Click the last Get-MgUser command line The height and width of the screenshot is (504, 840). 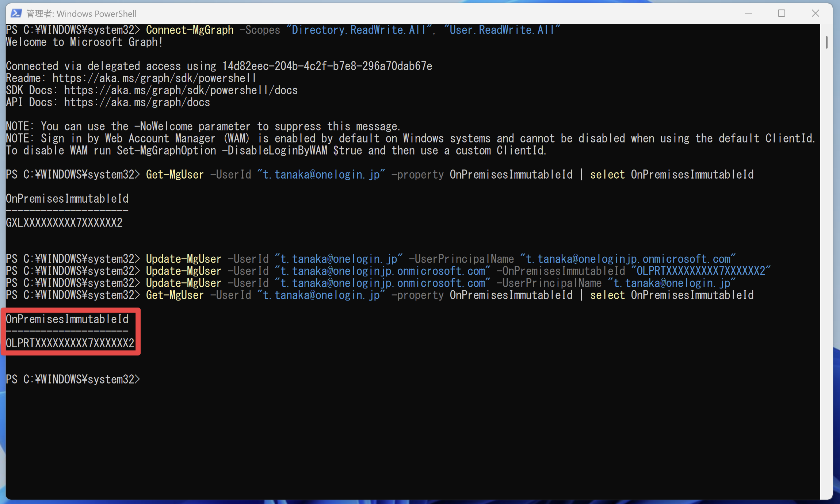(x=380, y=295)
